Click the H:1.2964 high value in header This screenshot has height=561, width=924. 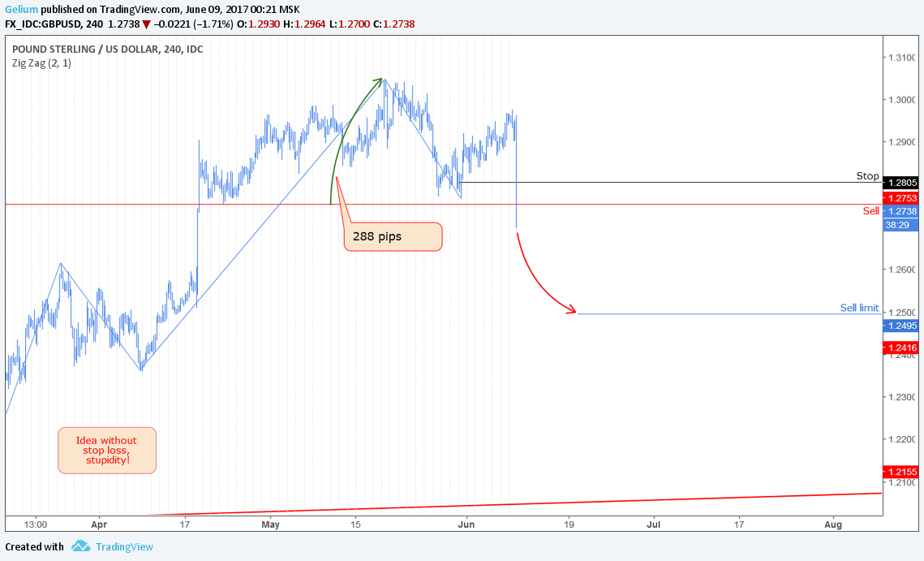304,24
